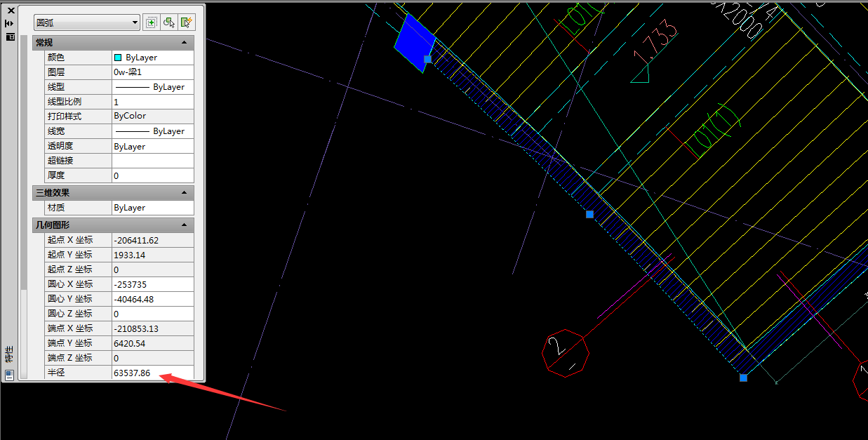Close the properties palette with X icon

tap(11, 11)
